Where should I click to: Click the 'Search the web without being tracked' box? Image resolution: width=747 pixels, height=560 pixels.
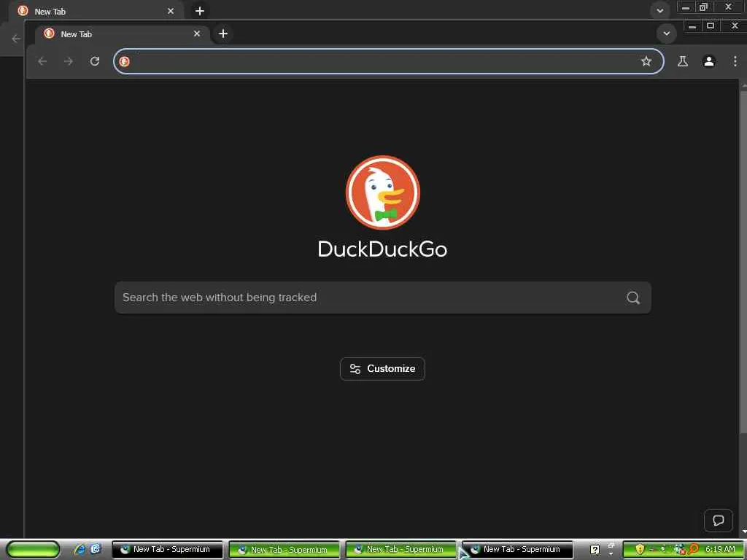(382, 297)
